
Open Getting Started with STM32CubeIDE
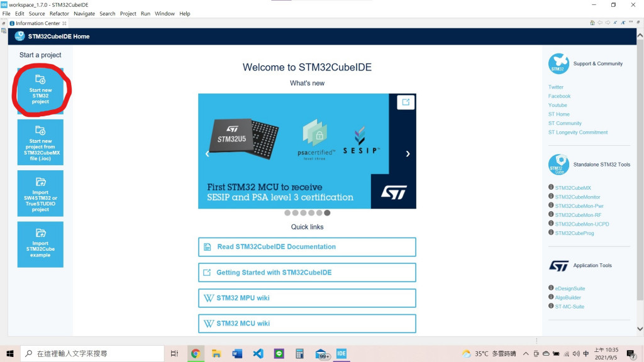[x=307, y=273]
